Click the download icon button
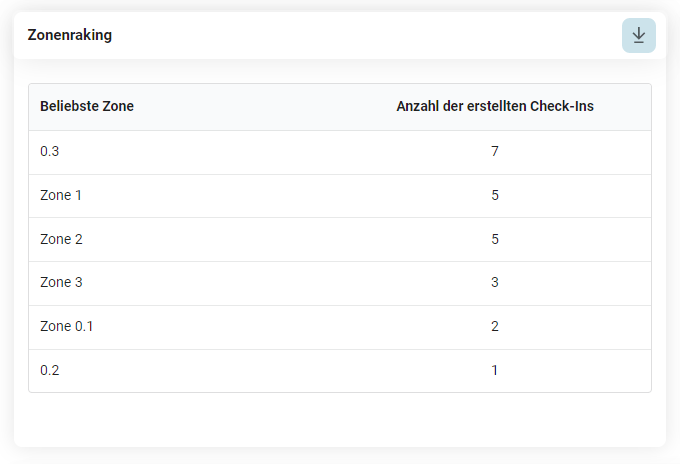680x464 pixels. (x=638, y=35)
